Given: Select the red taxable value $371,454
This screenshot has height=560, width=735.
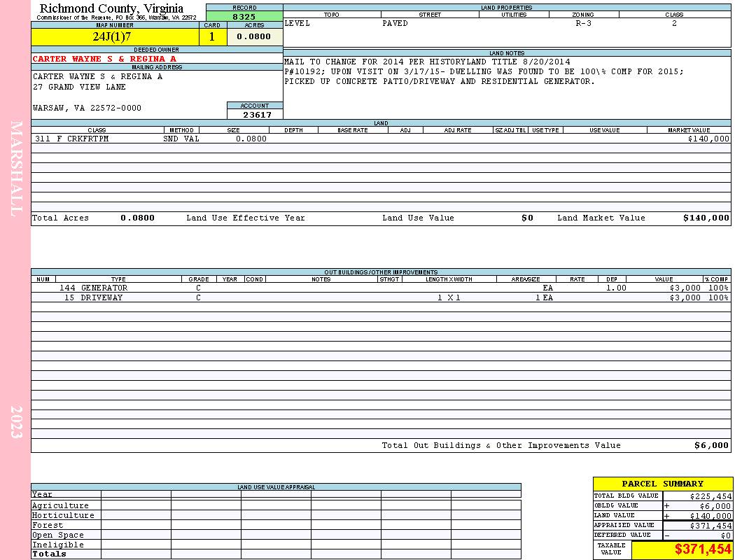Looking at the screenshot, I should click(x=703, y=549).
